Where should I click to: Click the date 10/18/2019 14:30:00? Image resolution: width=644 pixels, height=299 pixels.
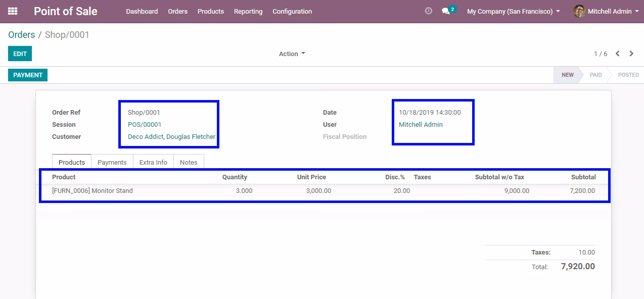point(430,113)
